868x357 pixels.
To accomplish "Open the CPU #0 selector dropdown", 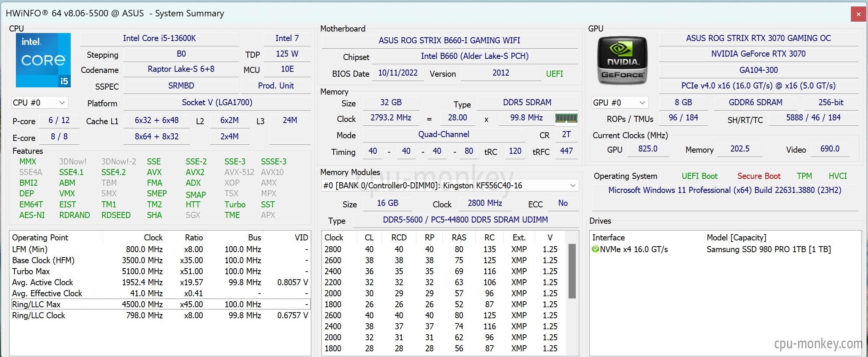I will click(x=40, y=103).
